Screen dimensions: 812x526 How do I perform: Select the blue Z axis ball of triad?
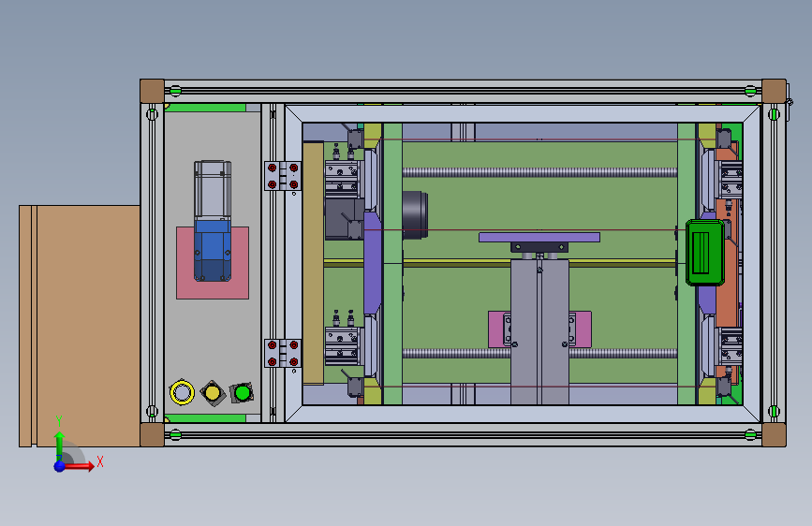pyautogui.click(x=60, y=466)
